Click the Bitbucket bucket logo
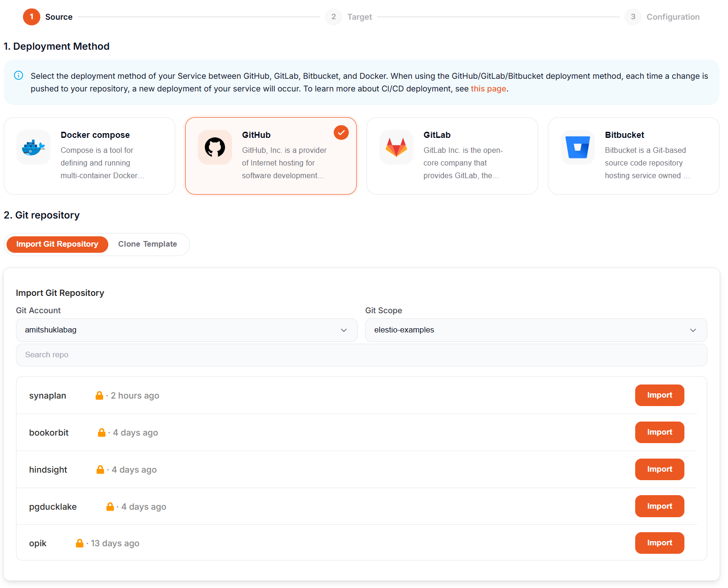The height and width of the screenshot is (588, 728). 578,147
